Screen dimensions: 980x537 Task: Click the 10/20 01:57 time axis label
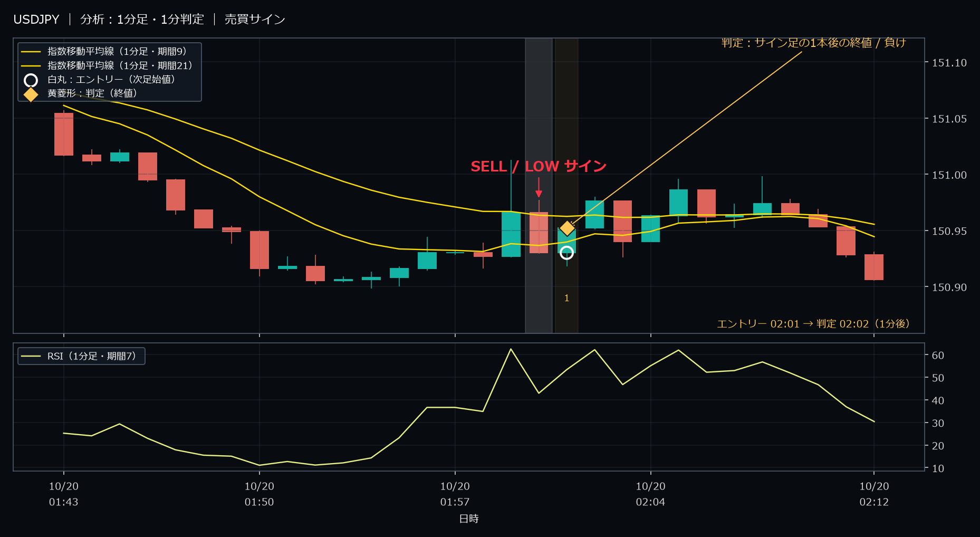pos(455,494)
